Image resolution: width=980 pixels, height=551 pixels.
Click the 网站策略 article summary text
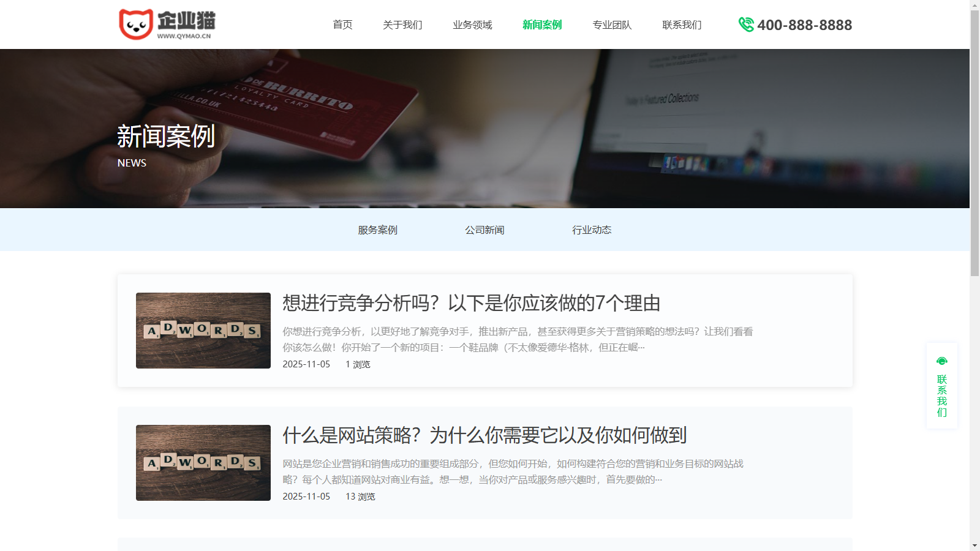click(x=513, y=471)
